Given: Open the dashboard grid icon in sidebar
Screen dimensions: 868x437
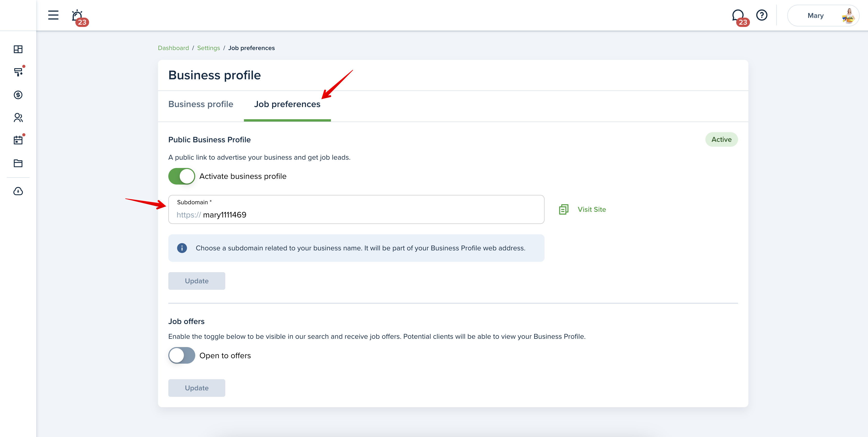Looking at the screenshot, I should 18,49.
